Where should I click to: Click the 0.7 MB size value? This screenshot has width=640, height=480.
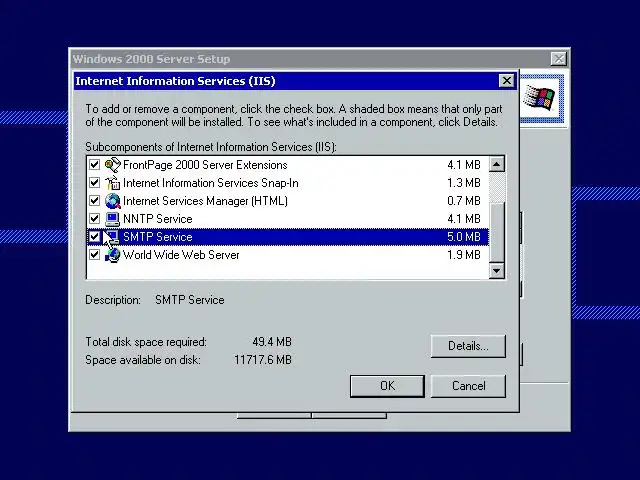pos(464,201)
